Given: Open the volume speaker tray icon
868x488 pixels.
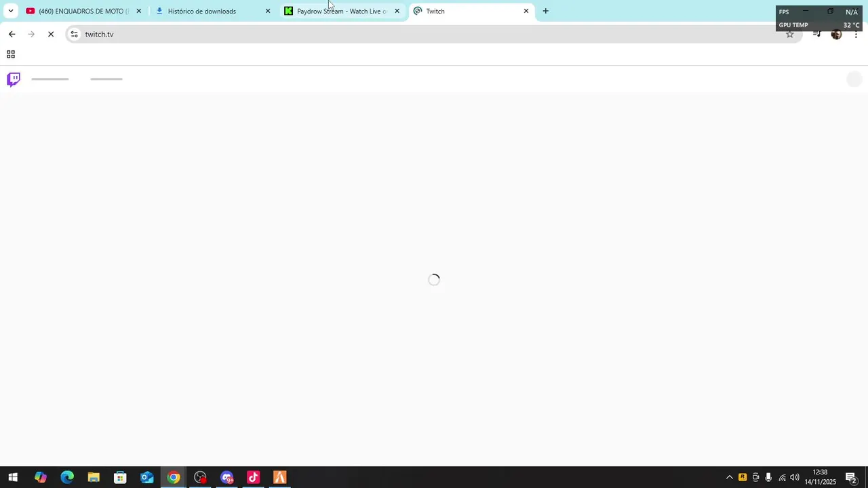Looking at the screenshot, I should (795, 478).
